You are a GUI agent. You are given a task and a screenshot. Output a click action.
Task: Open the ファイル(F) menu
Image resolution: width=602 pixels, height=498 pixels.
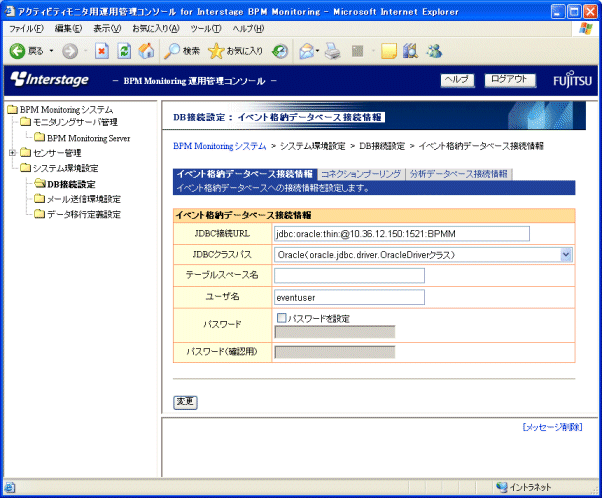[26, 29]
